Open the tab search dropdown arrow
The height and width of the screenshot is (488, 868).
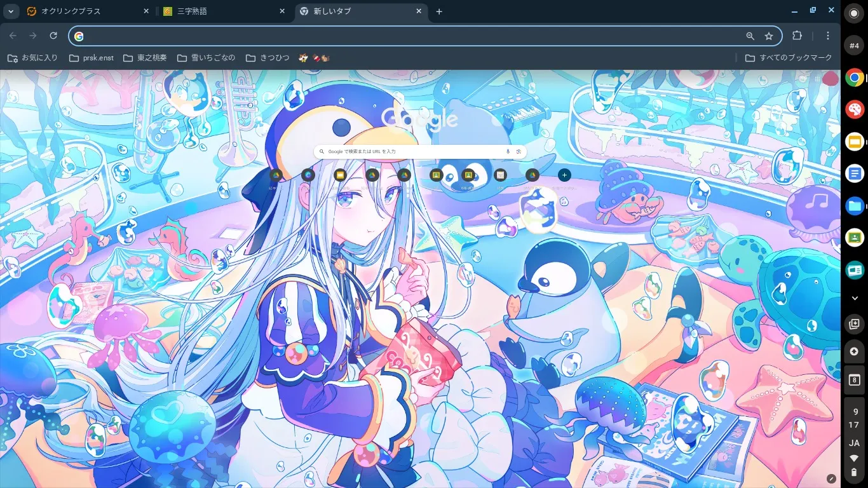11,11
